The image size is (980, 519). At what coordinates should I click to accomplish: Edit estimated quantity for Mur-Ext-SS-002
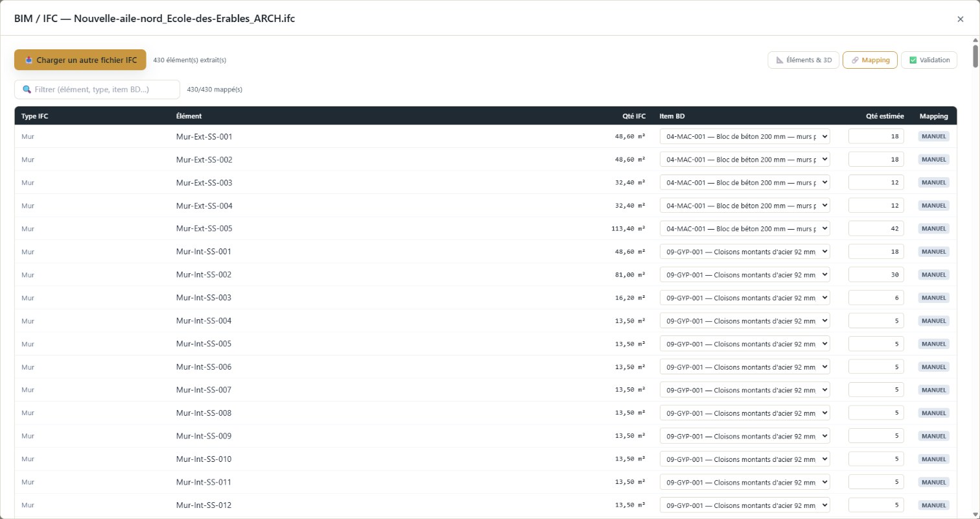(x=876, y=160)
